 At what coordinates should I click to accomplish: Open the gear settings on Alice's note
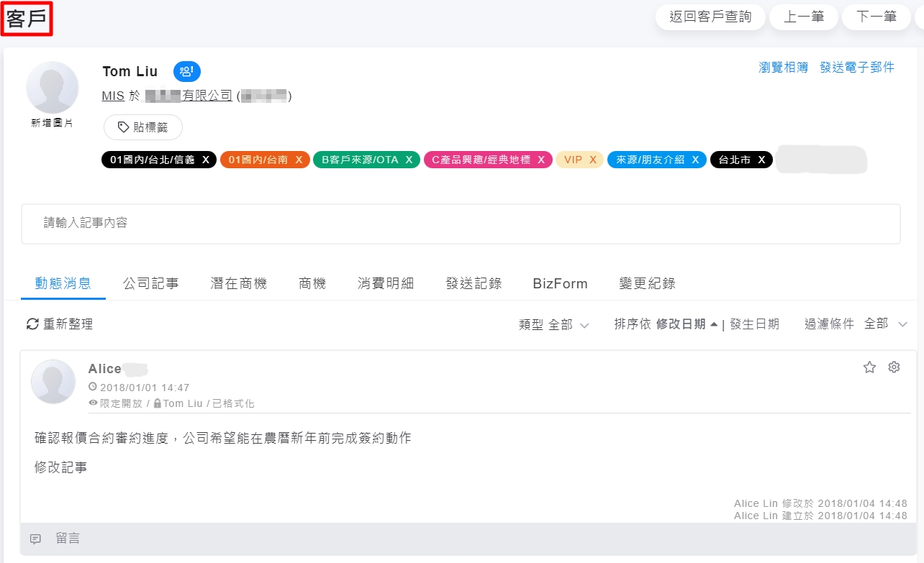(894, 367)
